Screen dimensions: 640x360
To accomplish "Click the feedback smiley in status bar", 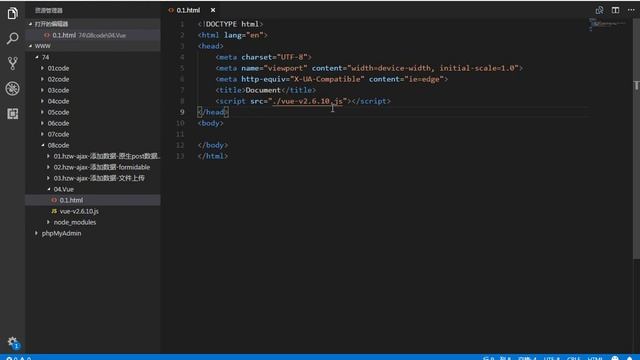I will [615, 358].
